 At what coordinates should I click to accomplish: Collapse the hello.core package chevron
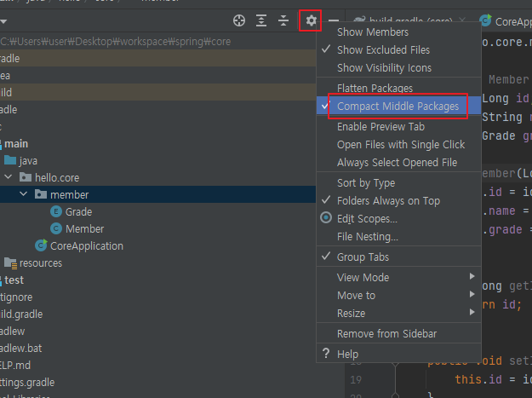[x=9, y=177]
